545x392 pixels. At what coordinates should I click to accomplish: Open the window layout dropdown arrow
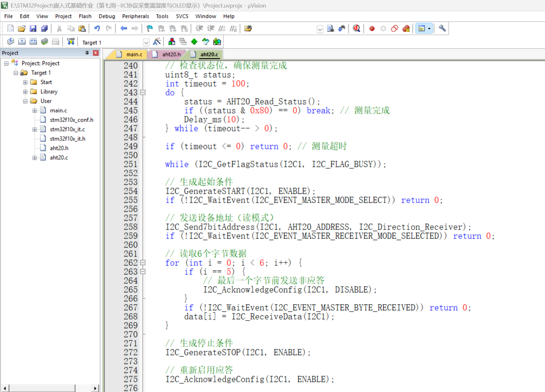[429, 29]
